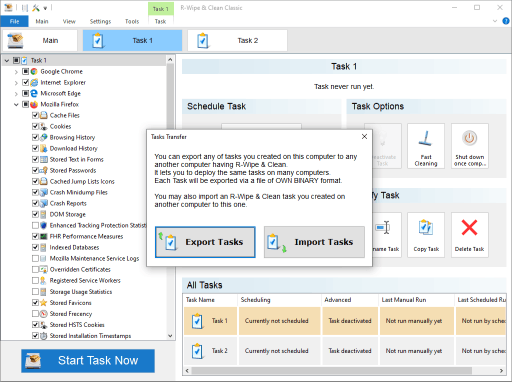
Task: Click the Microsoft Edge icon in tree
Action: pyautogui.click(x=34, y=93)
